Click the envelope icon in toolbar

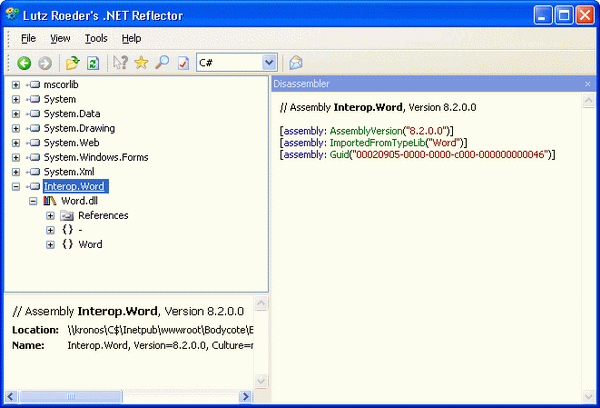coord(296,62)
